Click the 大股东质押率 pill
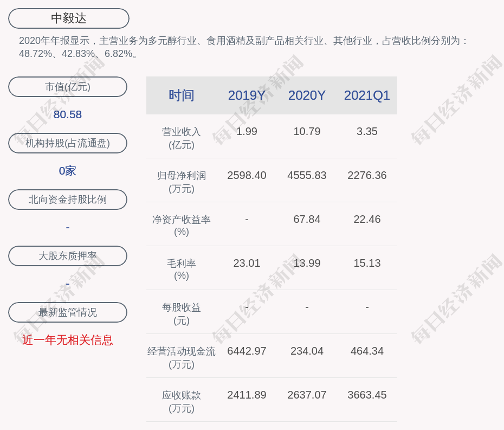Screen dimensions: 504x430 click(68, 256)
